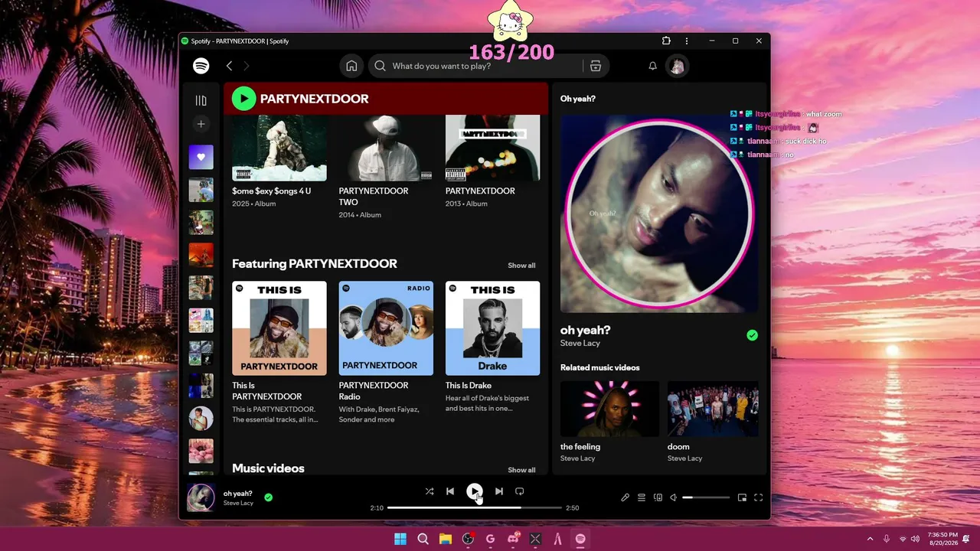Open the taskbar app with the G icon
980x551 pixels.
pos(490,539)
